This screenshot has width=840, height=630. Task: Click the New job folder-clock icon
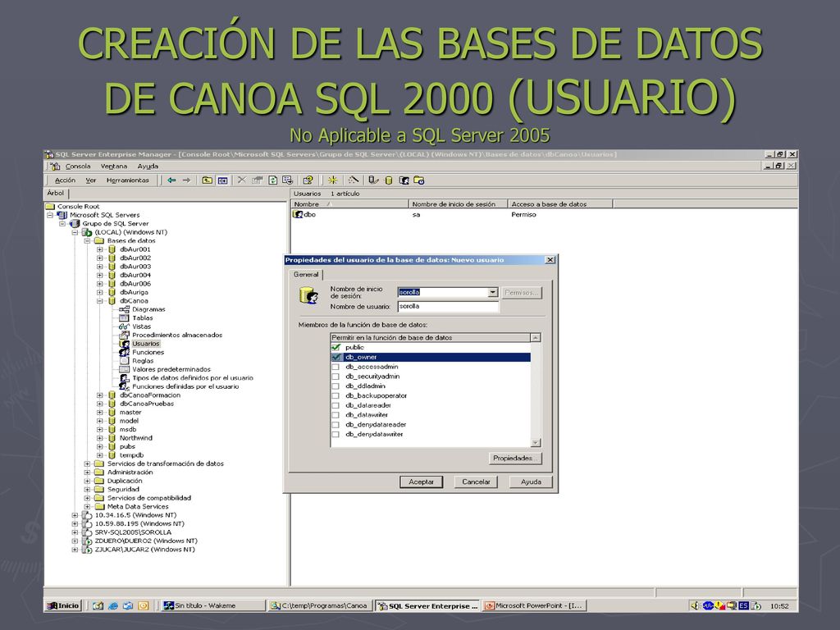[419, 180]
